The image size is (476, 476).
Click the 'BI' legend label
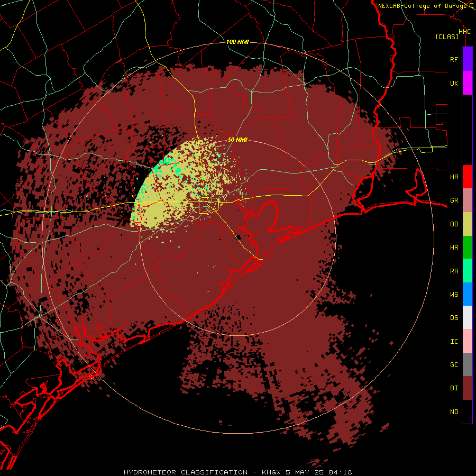[454, 388]
